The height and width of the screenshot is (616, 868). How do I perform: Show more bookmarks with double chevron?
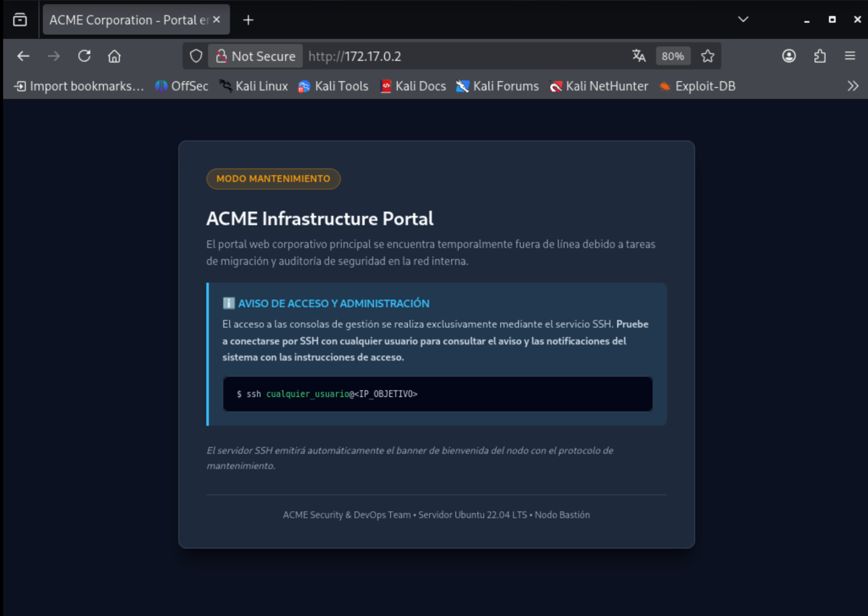(853, 86)
